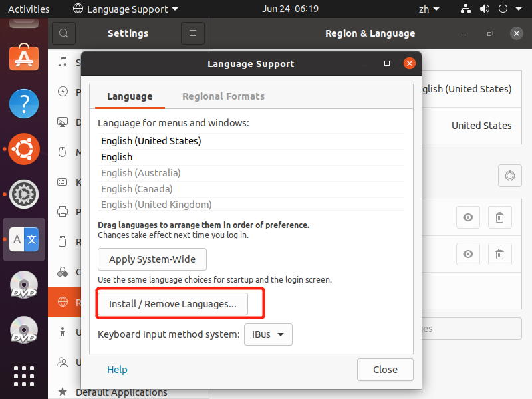Open the Help link in dialog

pyautogui.click(x=117, y=370)
